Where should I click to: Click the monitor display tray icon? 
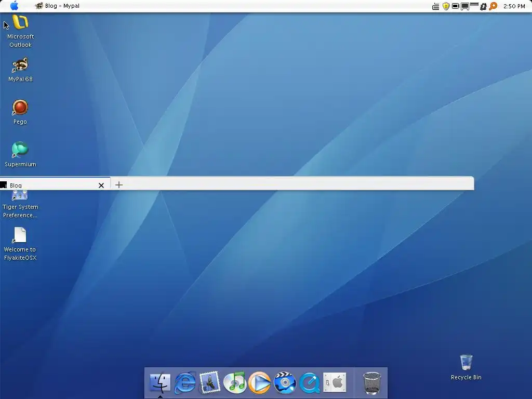tap(465, 6)
